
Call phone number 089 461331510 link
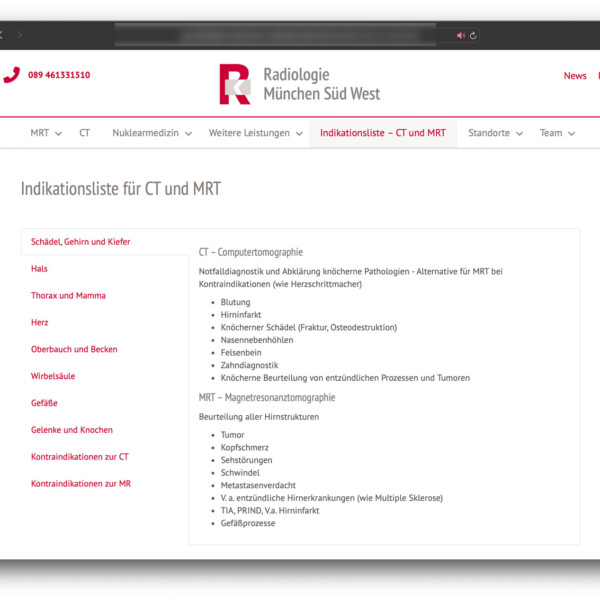pos(59,75)
